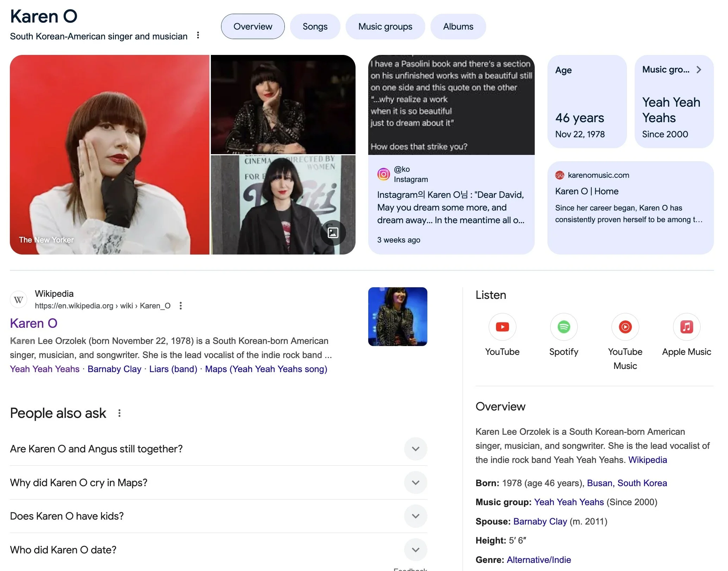
Task: Open The New Yorker portrait image
Action: coord(109,154)
